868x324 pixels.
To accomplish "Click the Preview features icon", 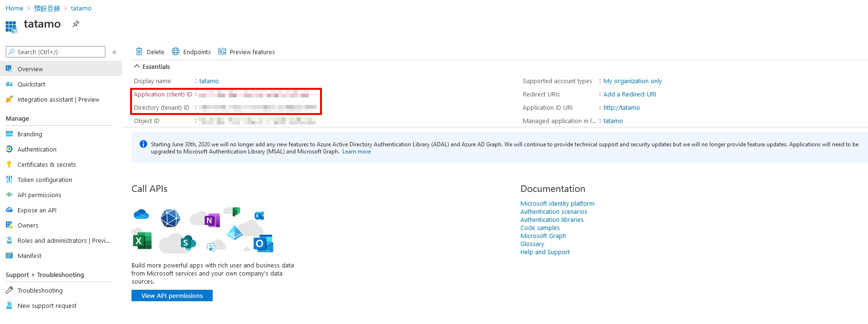I will coord(222,51).
